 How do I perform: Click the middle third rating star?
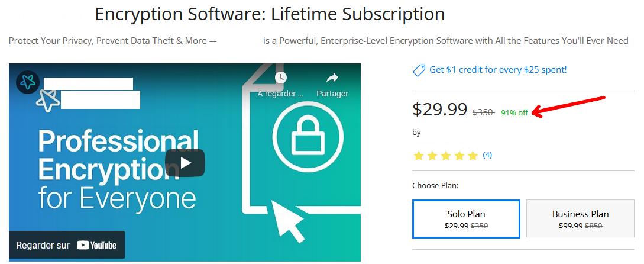(445, 156)
